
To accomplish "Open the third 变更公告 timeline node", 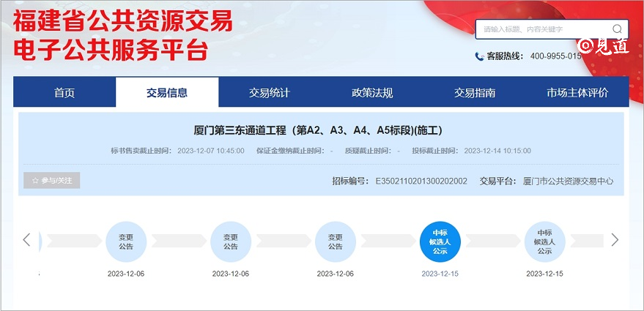I will (x=335, y=241).
